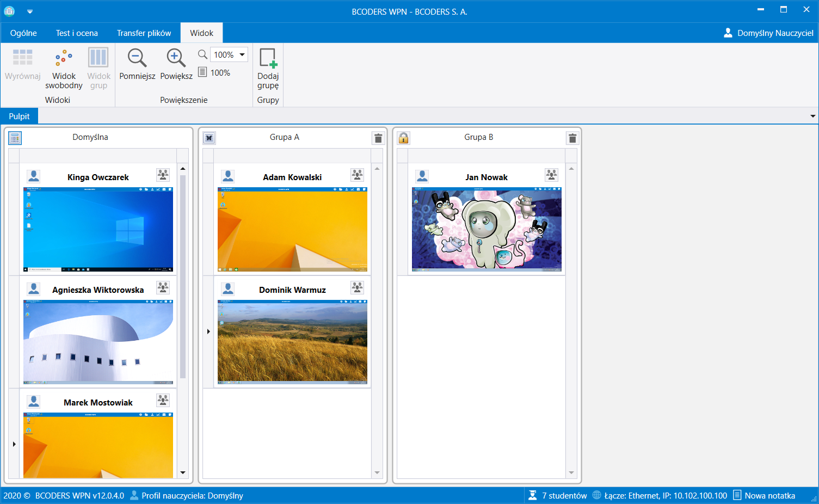Click the 7 studentów status entry

click(564, 495)
